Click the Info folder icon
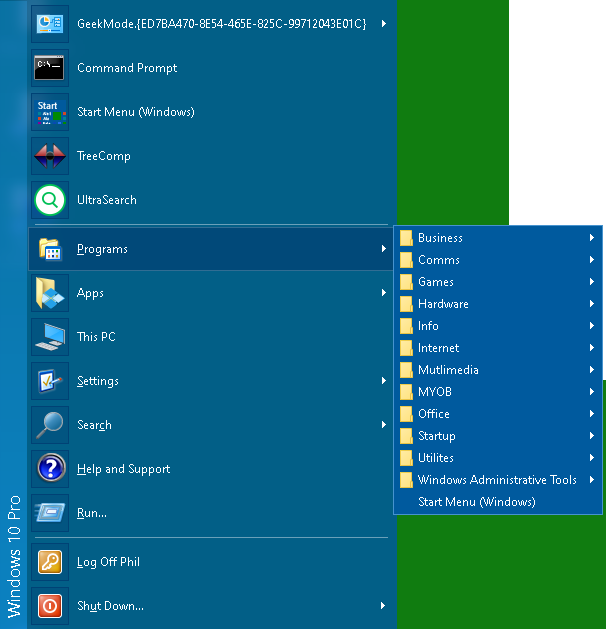This screenshot has width=606, height=629. [406, 326]
